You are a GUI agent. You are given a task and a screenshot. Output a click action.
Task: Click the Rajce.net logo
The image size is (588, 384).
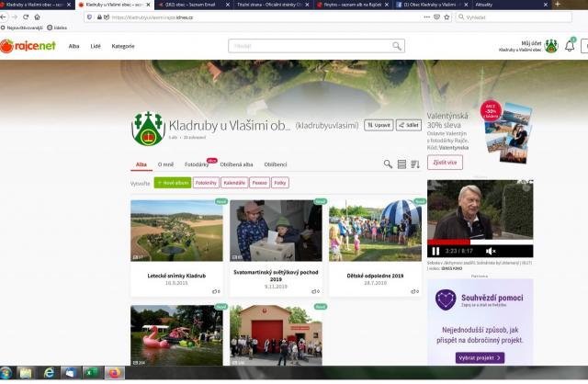28,46
